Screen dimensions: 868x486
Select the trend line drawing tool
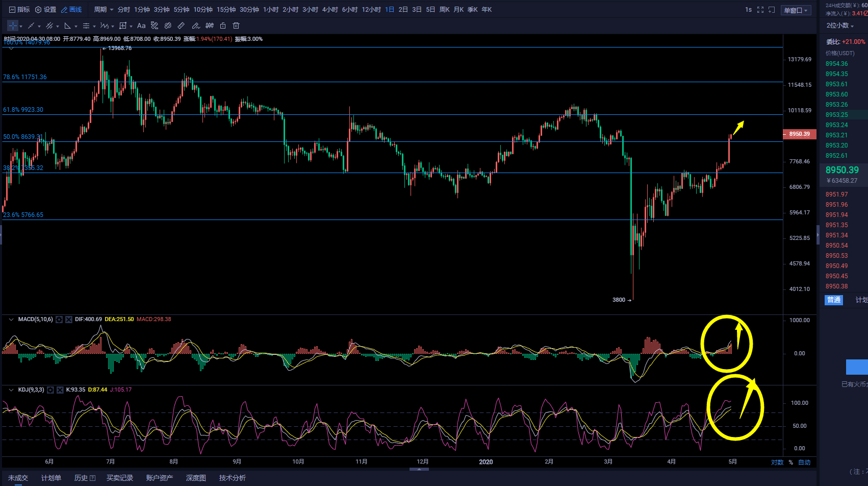[x=31, y=26]
